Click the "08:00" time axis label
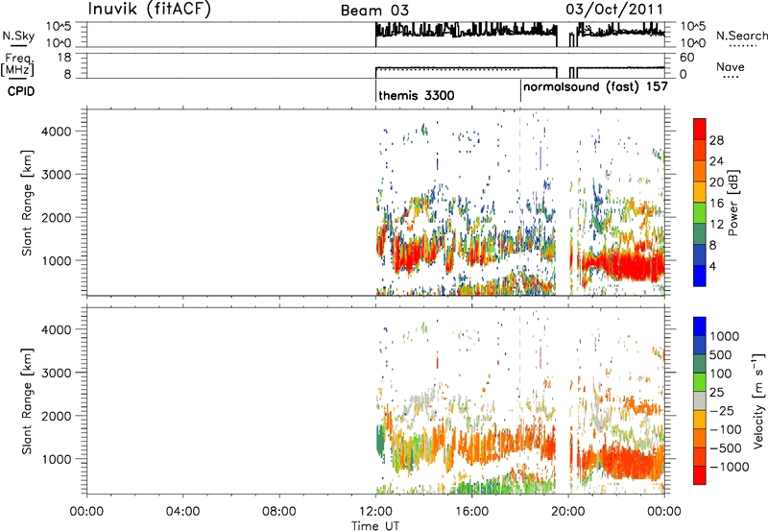This screenshot has width=768, height=532. click(x=279, y=512)
